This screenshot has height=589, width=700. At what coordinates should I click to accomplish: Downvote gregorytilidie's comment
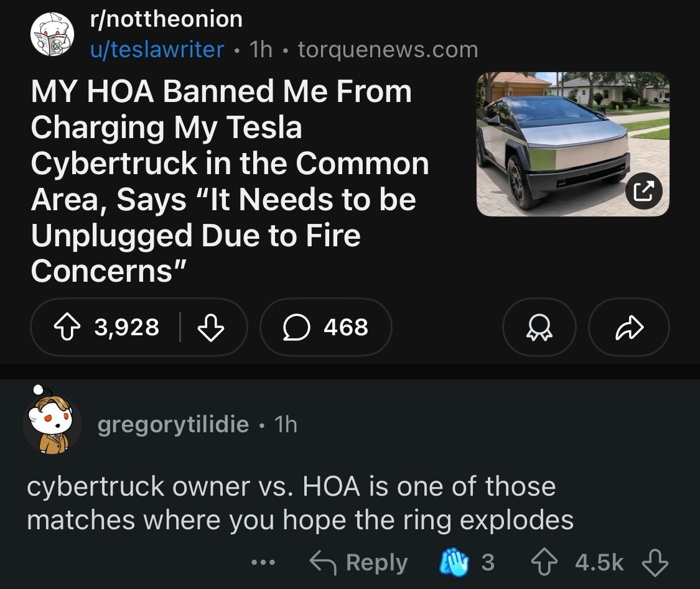[x=655, y=562]
